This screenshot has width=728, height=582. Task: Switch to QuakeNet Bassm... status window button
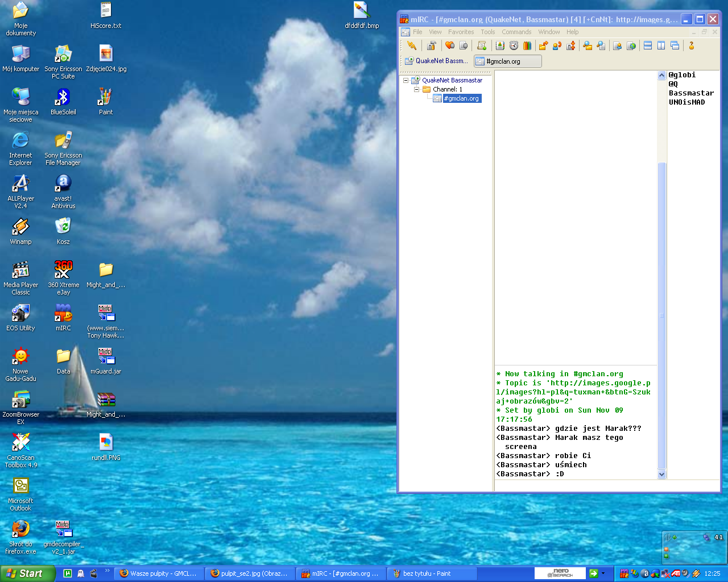pyautogui.click(x=436, y=61)
